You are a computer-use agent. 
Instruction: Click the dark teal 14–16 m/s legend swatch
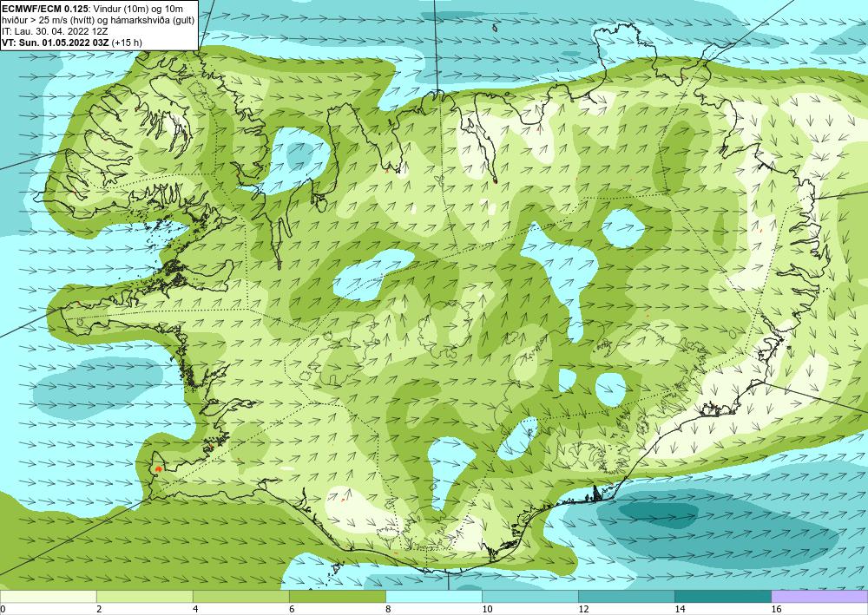(723, 596)
